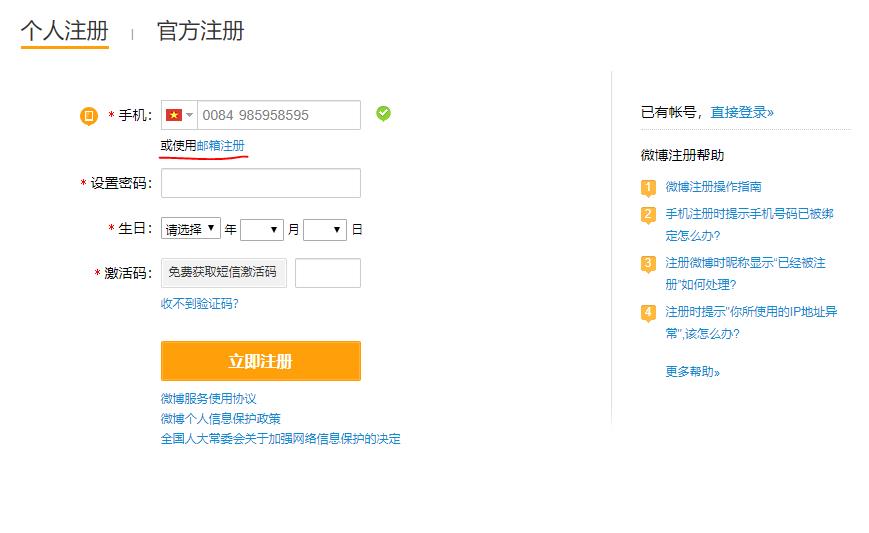Viewport: 869px width, 533px height.
Task: Switch to the 官方注册 tab
Action: (201, 31)
